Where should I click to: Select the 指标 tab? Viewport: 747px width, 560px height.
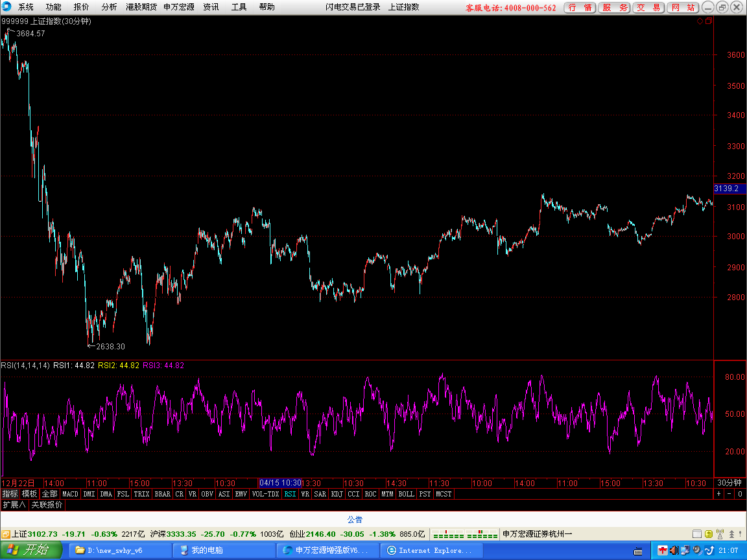(x=10, y=494)
